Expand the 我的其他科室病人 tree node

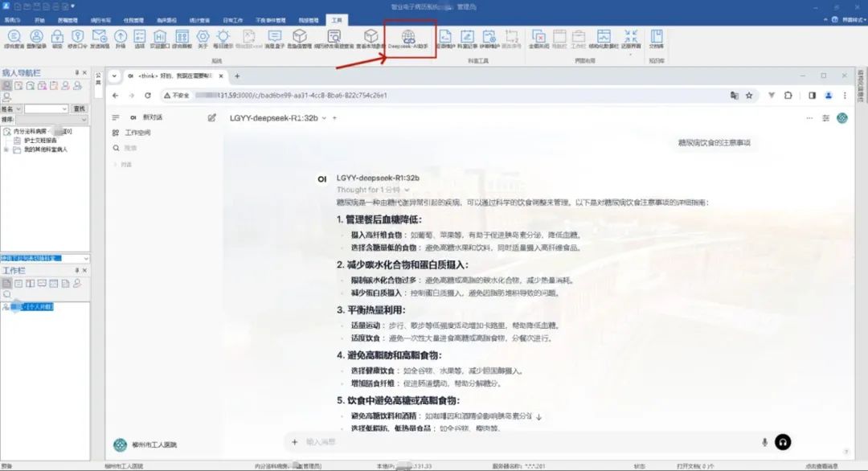click(6, 149)
